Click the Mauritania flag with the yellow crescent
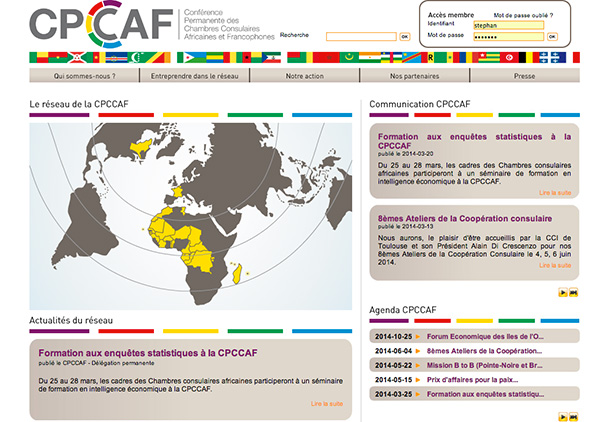 click(x=349, y=57)
